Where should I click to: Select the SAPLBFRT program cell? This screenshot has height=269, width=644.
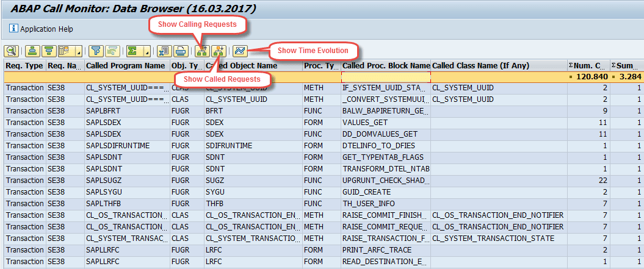click(127, 111)
